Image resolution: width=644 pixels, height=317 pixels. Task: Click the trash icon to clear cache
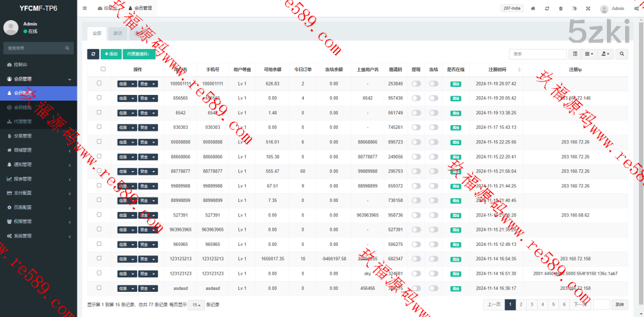[x=560, y=9]
